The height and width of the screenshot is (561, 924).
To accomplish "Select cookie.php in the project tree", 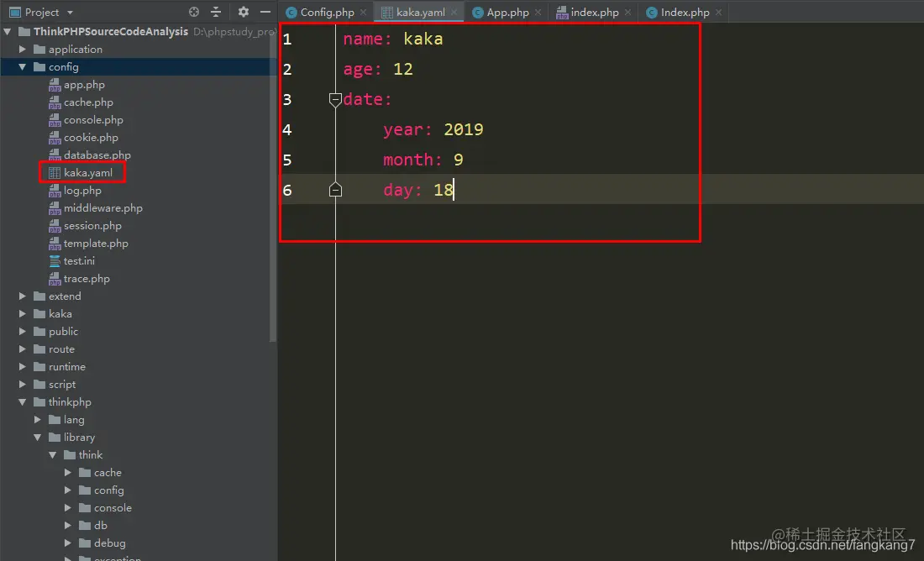I will [91, 137].
